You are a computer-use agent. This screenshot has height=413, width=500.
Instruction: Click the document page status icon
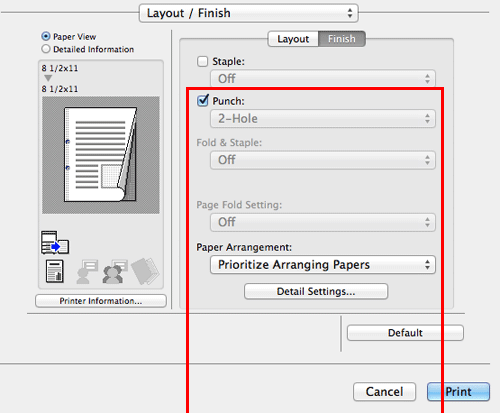point(55,271)
